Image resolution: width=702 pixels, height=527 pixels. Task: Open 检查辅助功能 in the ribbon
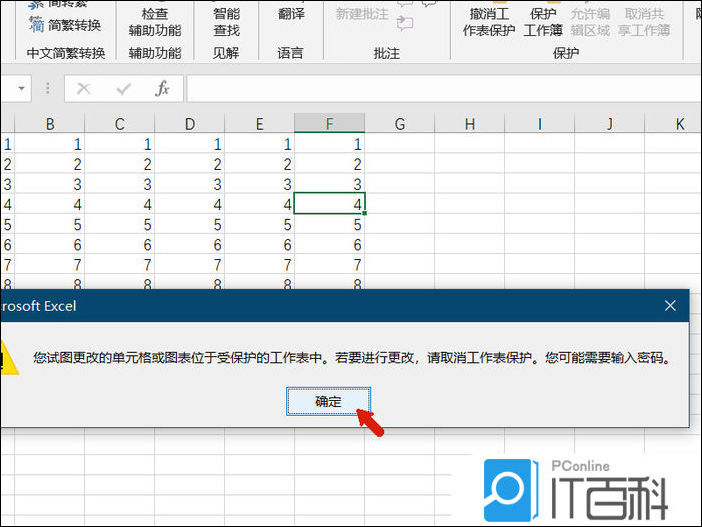click(x=155, y=21)
